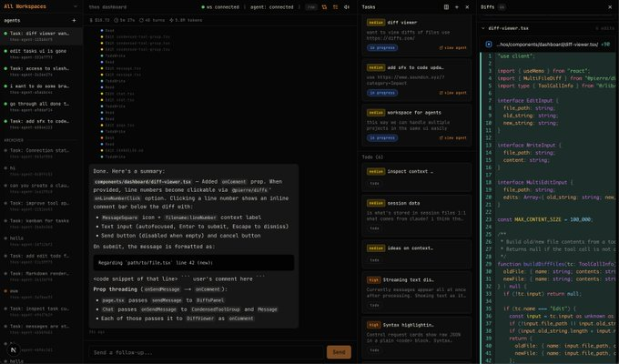Open the 'Streaming text dis..' todo card
This screenshot has width=619, height=364.
pos(417,292)
